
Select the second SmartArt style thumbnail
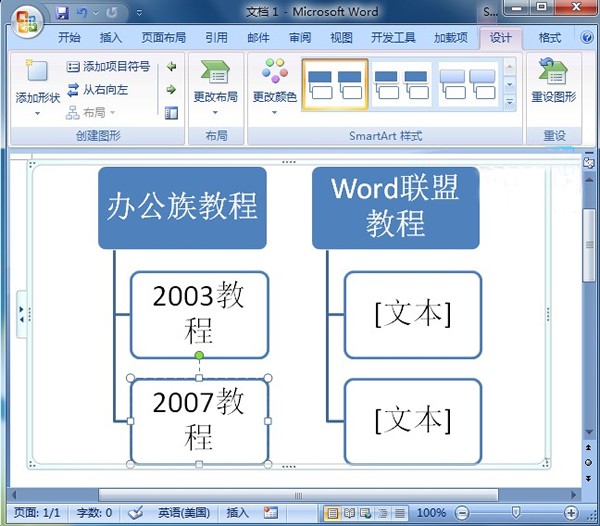pyautogui.click(x=401, y=84)
